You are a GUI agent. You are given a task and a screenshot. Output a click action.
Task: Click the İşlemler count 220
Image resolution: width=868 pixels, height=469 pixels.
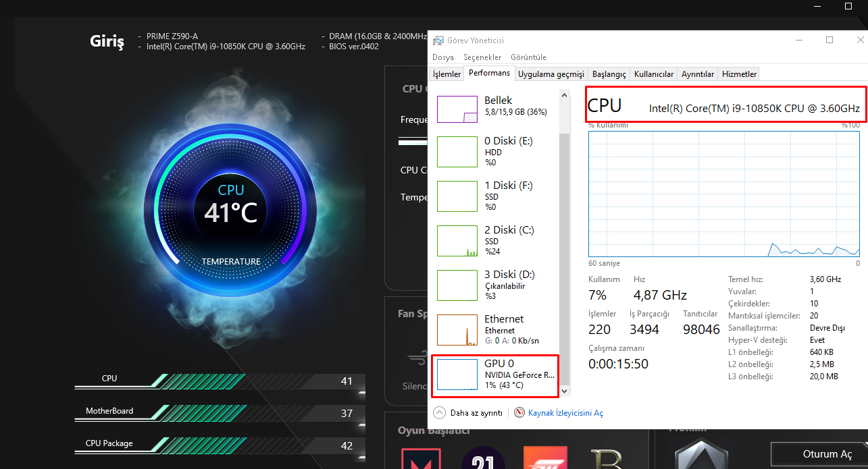599,329
